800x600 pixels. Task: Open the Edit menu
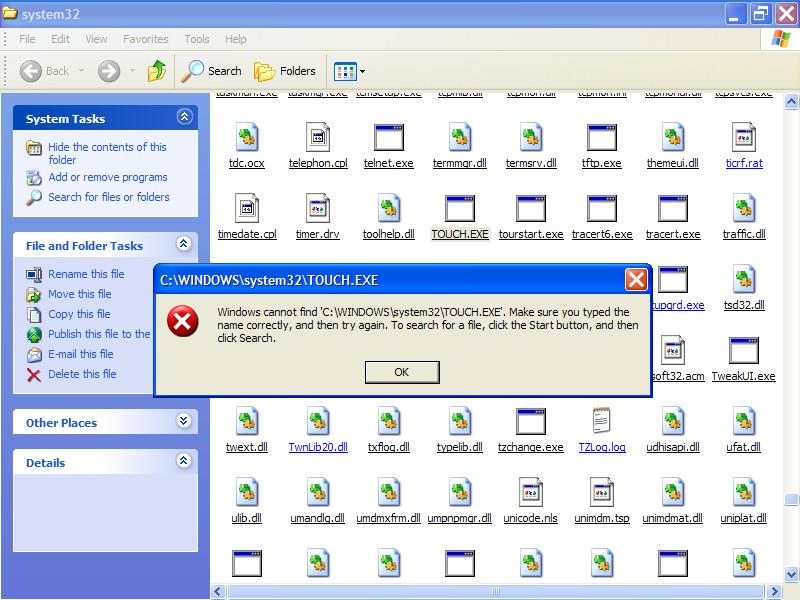60,39
